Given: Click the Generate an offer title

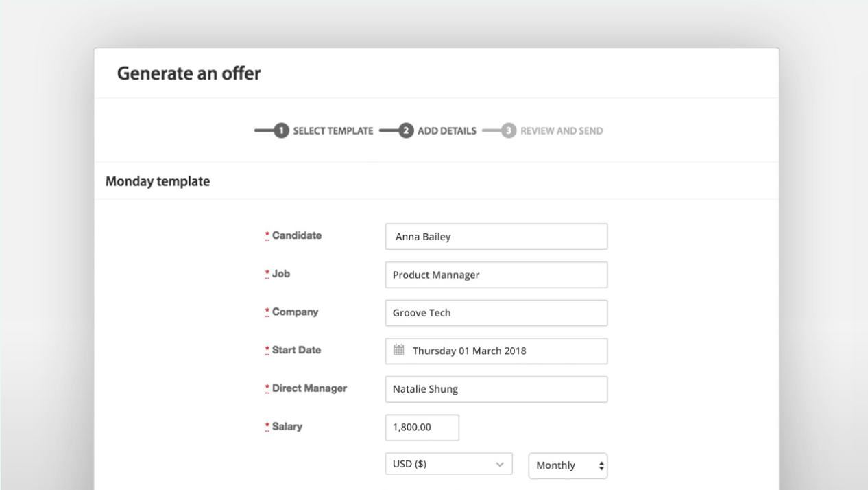Looking at the screenshot, I should (189, 73).
